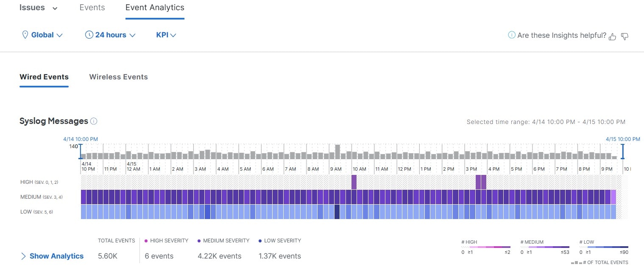Select the Wired Events tab
644x270 pixels.
point(44,77)
